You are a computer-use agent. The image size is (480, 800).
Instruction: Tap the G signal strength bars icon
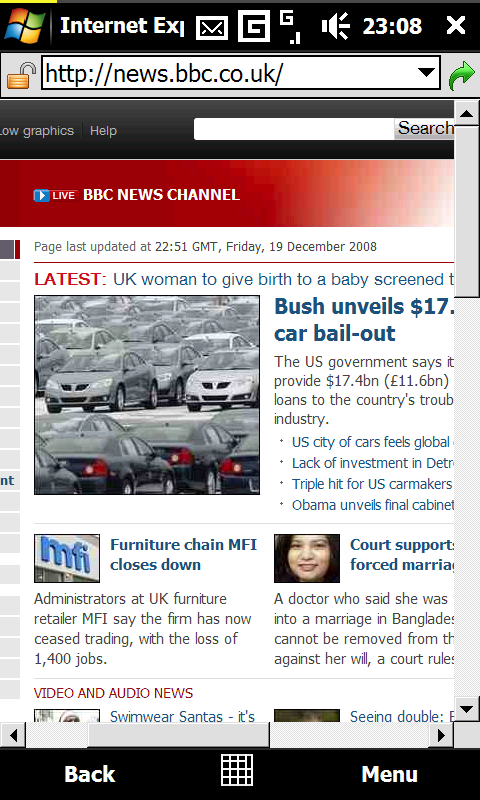(290, 27)
